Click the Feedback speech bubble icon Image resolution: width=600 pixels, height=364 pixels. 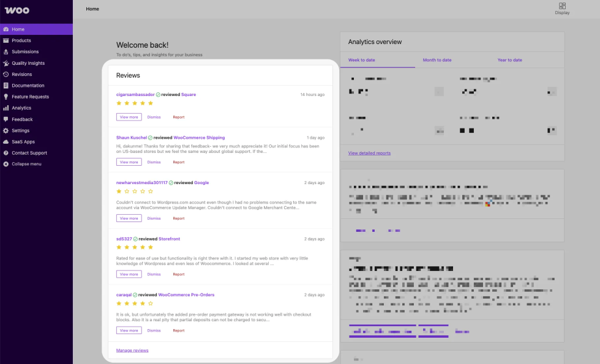(6, 119)
